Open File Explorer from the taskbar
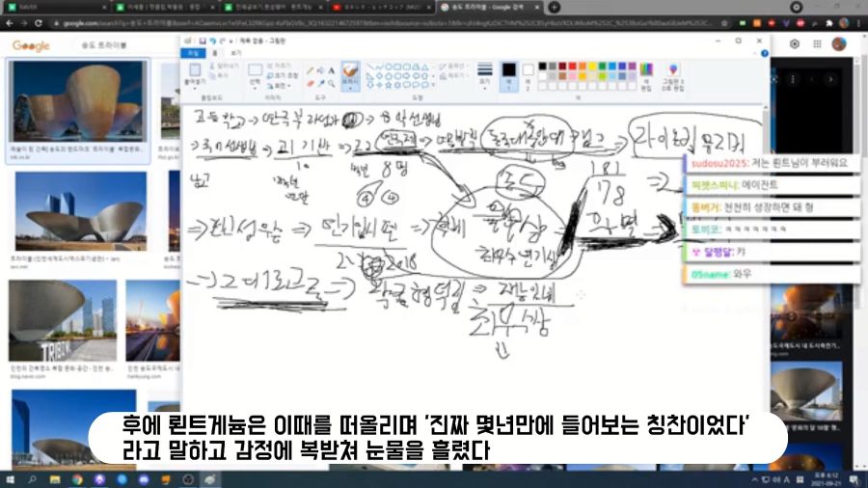The height and width of the screenshot is (488, 868). click(55, 479)
